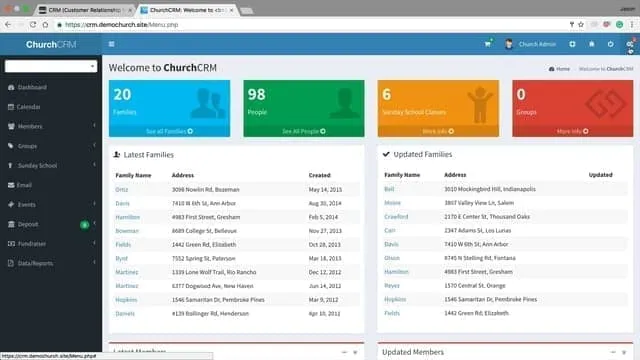Collapse the Latest Members panel minus icon
The image size is (640, 360).
[344, 352]
